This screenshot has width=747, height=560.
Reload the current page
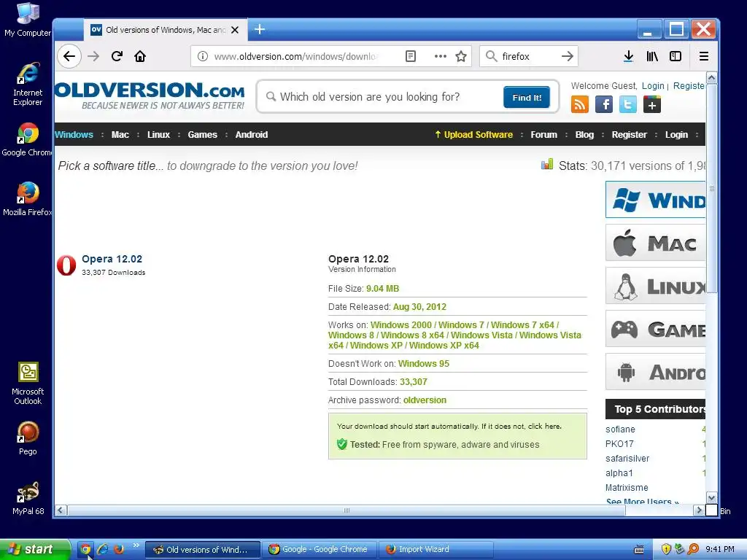point(117,56)
